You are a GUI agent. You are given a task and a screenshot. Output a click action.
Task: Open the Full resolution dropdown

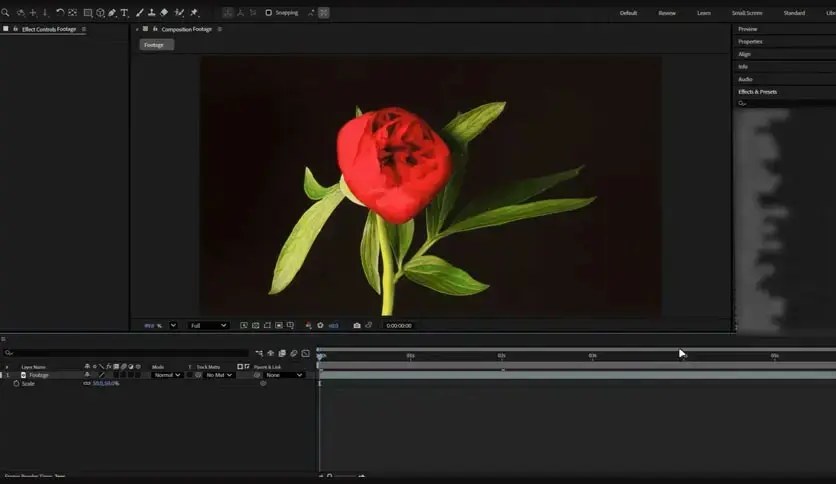(208, 325)
